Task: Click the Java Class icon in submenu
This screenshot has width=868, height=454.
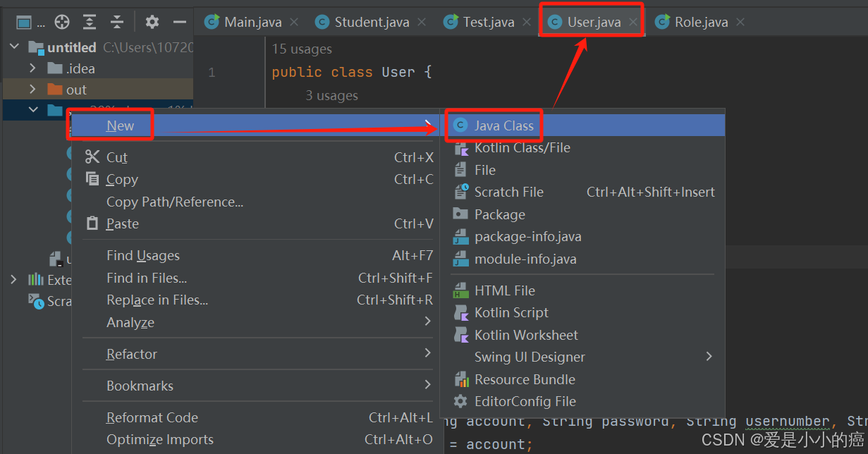Action: point(460,125)
